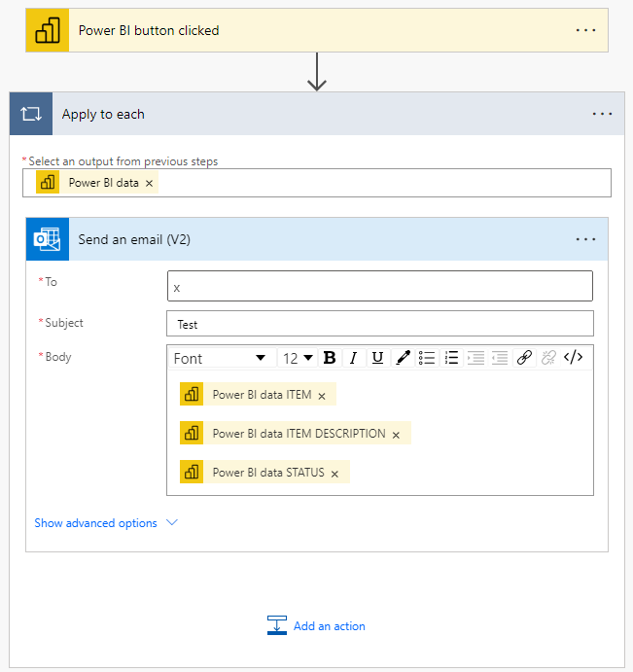Open menu for Power BI button clicked

click(585, 30)
